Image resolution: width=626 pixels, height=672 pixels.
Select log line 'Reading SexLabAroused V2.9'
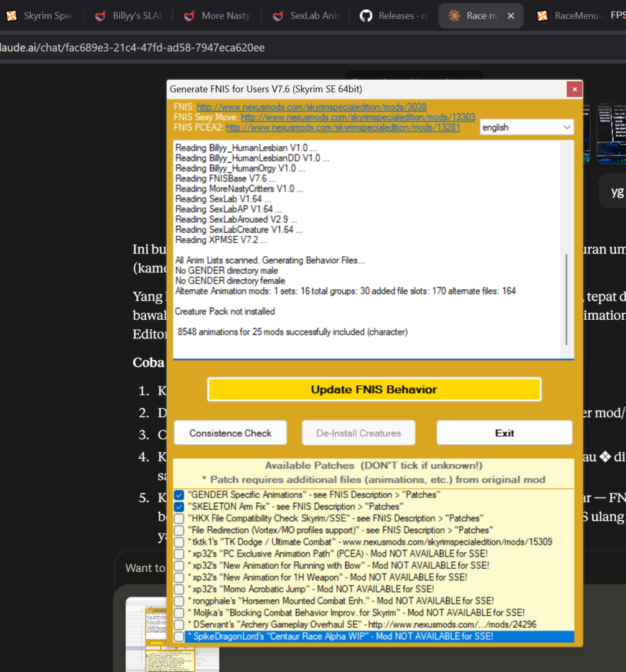236,220
